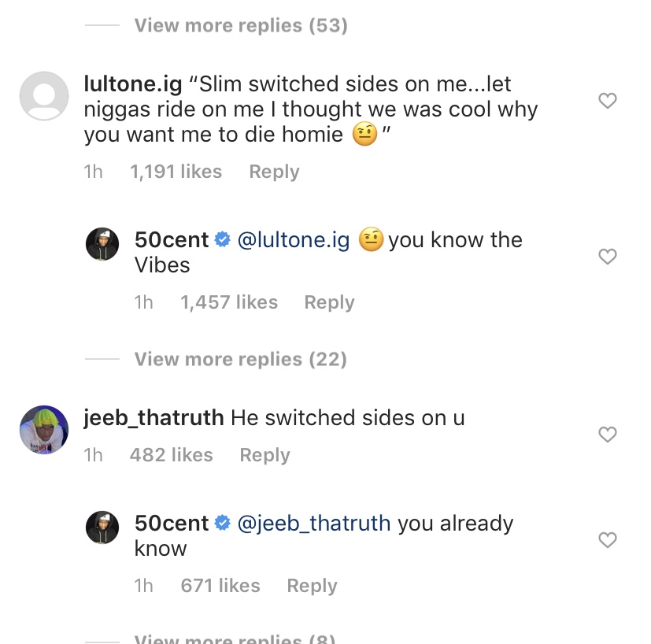Image resolution: width=651 pixels, height=644 pixels.
Task: Like 50cent's "you already know" reply
Action: pyautogui.click(x=607, y=540)
